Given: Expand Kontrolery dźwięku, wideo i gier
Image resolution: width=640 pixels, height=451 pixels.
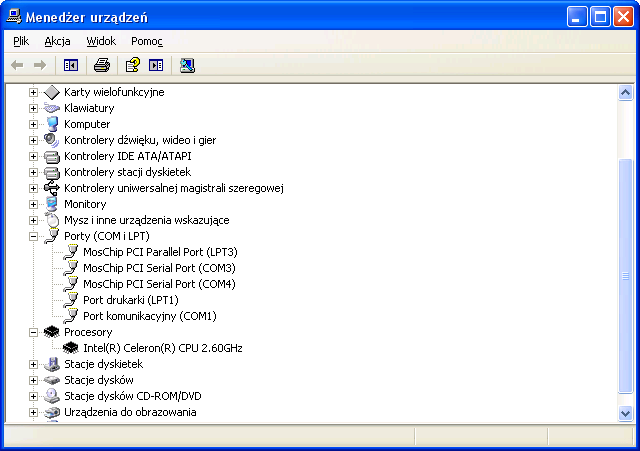Looking at the screenshot, I should tap(33, 140).
